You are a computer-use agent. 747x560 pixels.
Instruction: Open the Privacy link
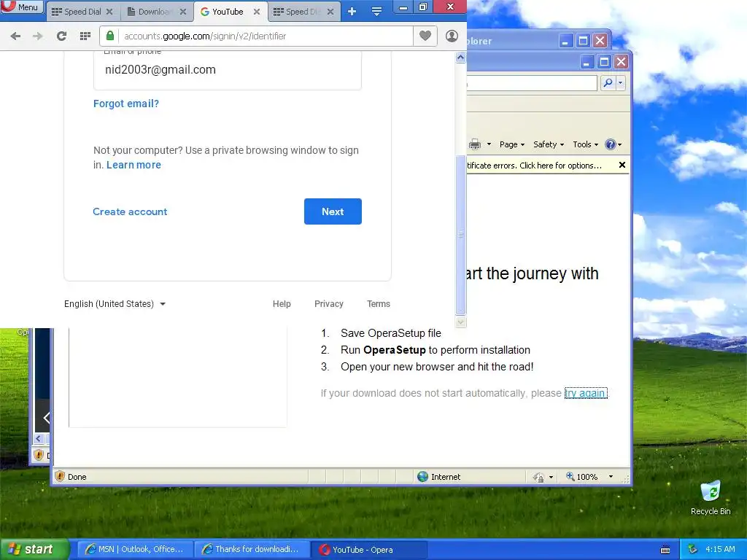click(329, 304)
